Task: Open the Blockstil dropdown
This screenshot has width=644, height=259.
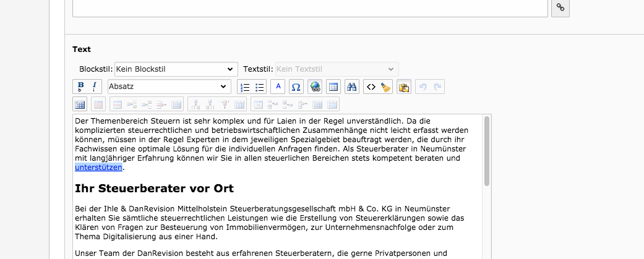Action: click(x=176, y=69)
